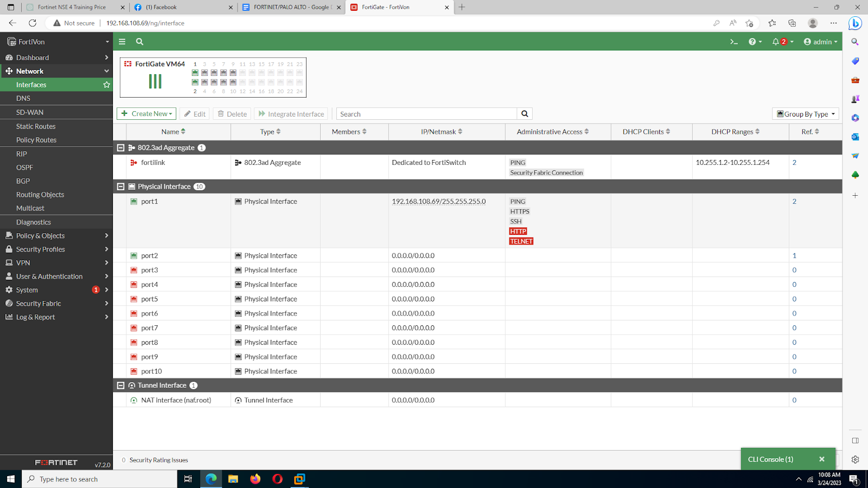Expand the VPN menu
868x488 pixels.
click(x=56, y=263)
